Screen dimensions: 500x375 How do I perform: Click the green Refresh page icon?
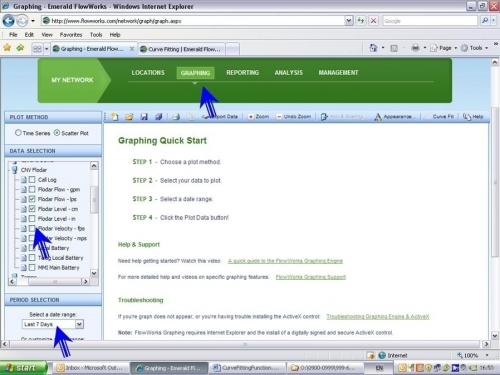pyautogui.click(x=361, y=21)
